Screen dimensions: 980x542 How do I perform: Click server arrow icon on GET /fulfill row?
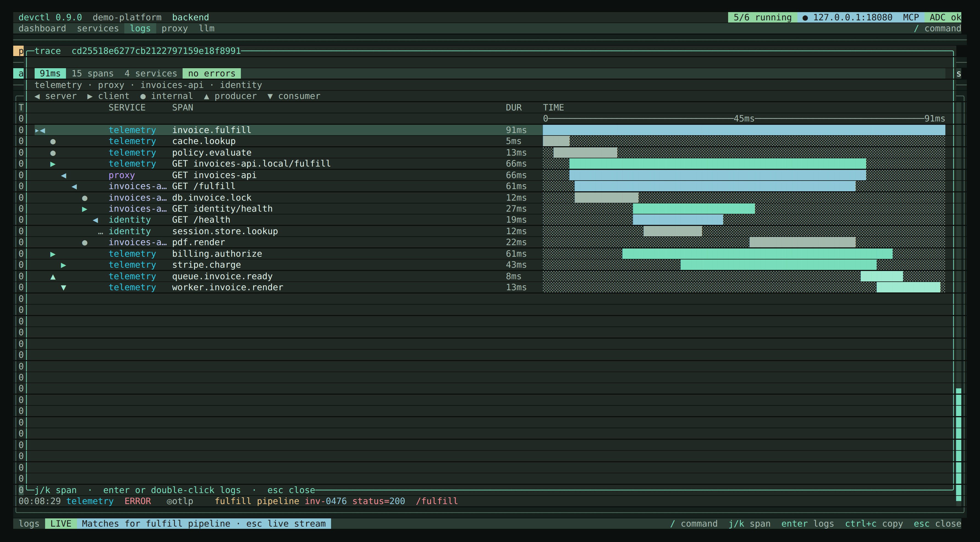(74, 186)
